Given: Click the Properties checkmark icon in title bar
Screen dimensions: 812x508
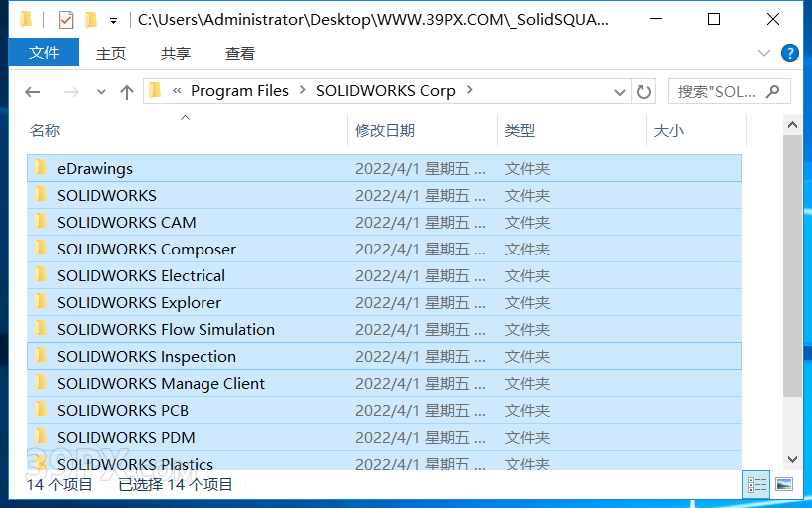Looking at the screenshot, I should [66, 20].
